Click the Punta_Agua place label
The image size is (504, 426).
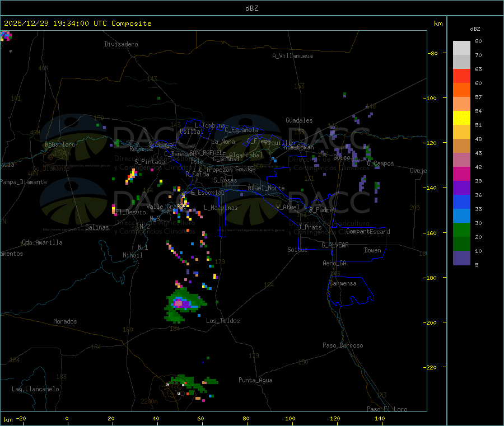pyautogui.click(x=255, y=381)
